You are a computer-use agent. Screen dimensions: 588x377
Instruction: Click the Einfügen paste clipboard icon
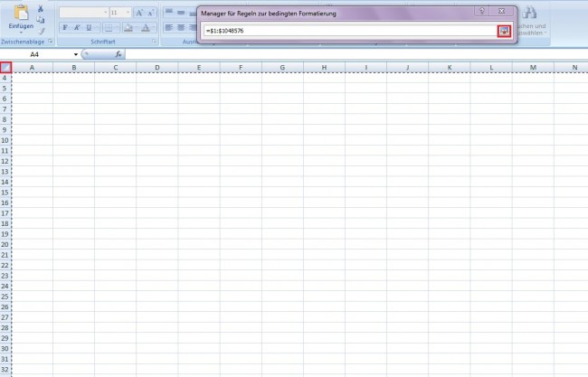21,12
